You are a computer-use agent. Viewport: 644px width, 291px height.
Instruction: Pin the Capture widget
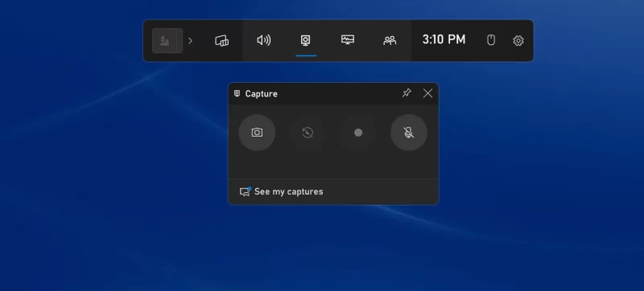tap(407, 93)
